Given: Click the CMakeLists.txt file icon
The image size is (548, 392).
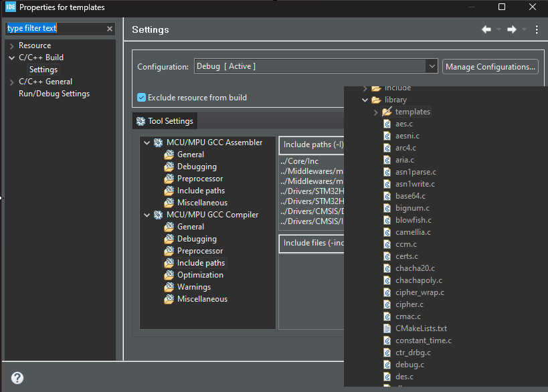Looking at the screenshot, I should click(x=387, y=328).
